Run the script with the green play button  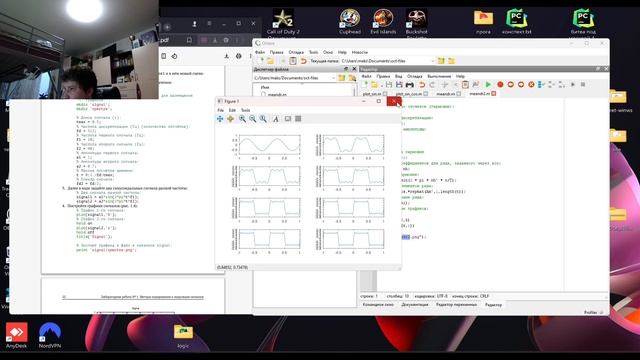488,84
